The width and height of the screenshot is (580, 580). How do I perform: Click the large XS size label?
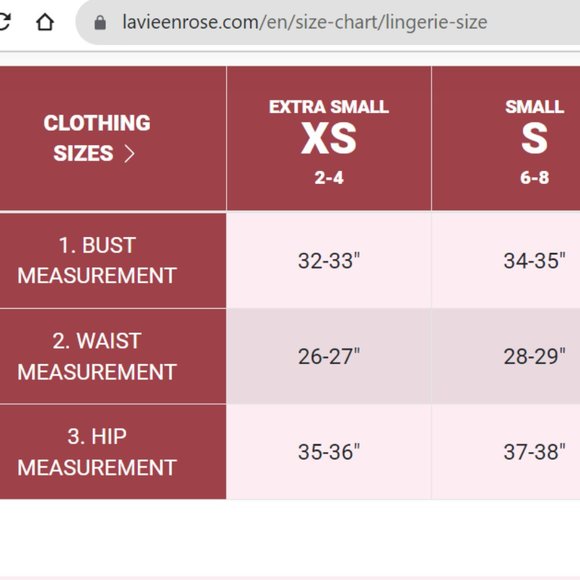[329, 138]
